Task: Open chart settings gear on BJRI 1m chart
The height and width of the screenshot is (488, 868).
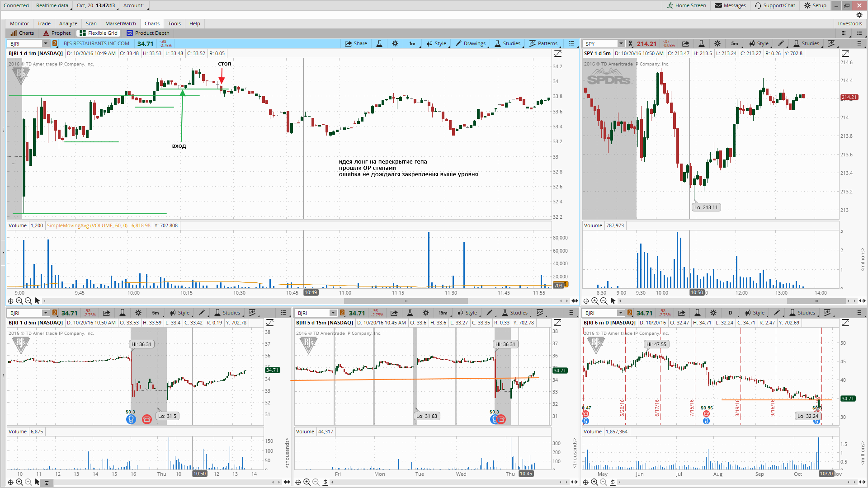Action: [395, 44]
